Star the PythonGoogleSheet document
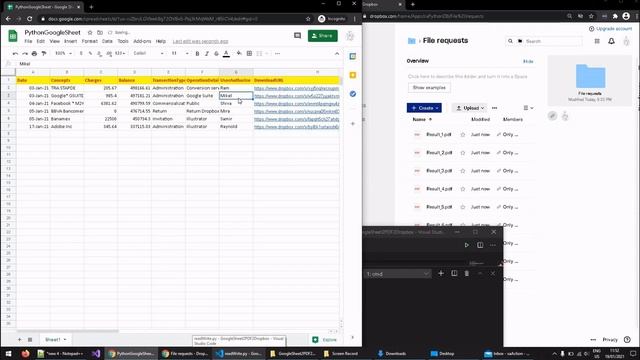The width and height of the screenshot is (640, 360). pyautogui.click(x=90, y=33)
